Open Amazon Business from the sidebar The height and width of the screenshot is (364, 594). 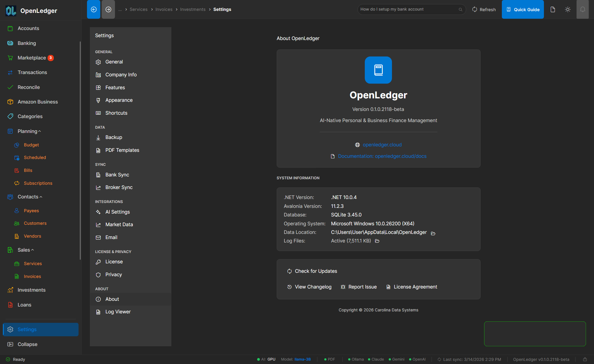(37, 102)
